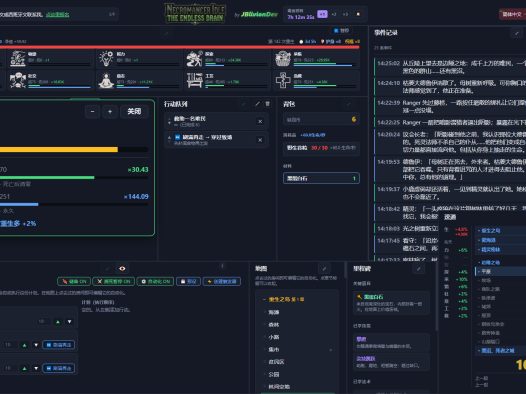
Task: Click the backpack search input field
Action: [321, 119]
